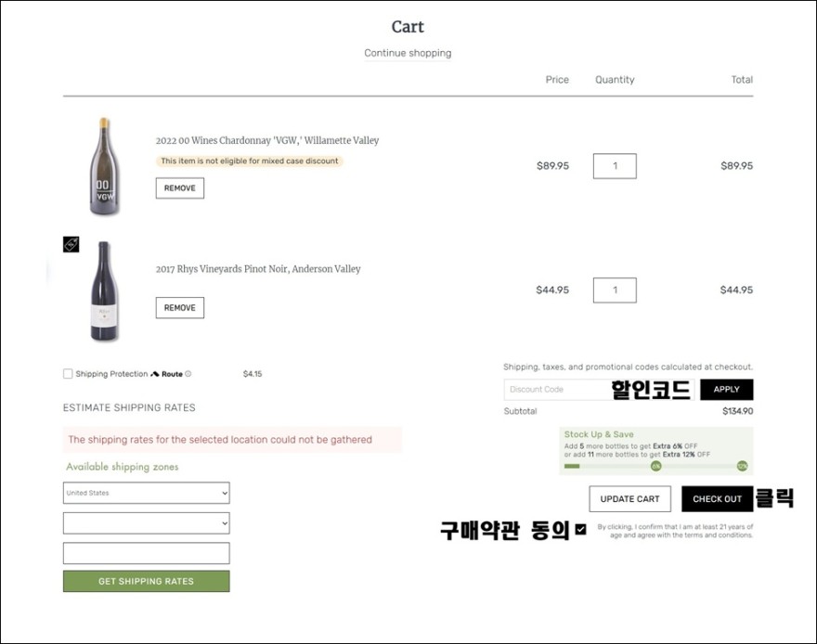This screenshot has width=817, height=644.
Task: Click the Subtotal amount $134.90
Action: coord(737,411)
